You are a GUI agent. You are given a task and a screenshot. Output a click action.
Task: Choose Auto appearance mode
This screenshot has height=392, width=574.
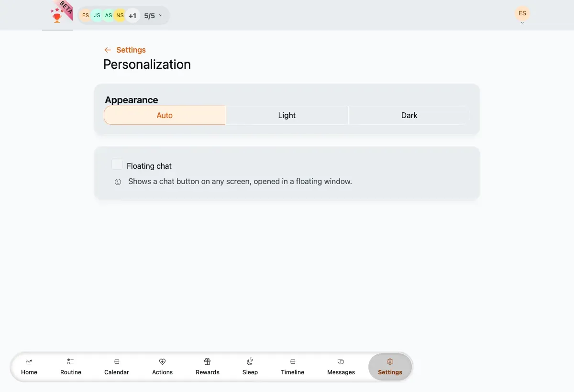165,115
